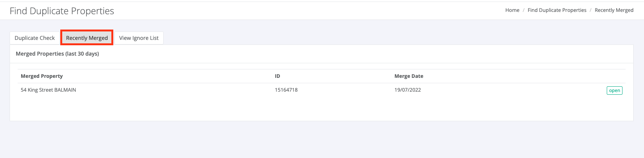Click the Merge Date column header
This screenshot has width=644, height=158.
tap(409, 76)
